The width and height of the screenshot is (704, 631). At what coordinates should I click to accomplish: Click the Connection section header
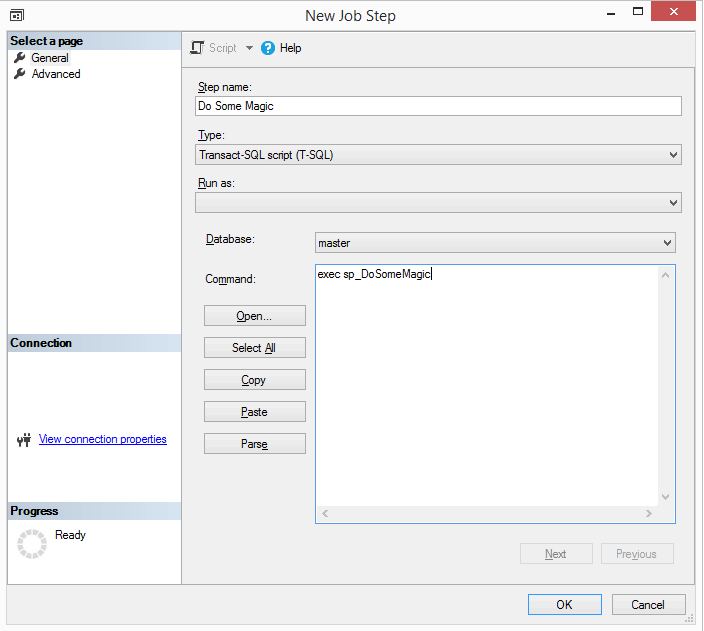94,343
